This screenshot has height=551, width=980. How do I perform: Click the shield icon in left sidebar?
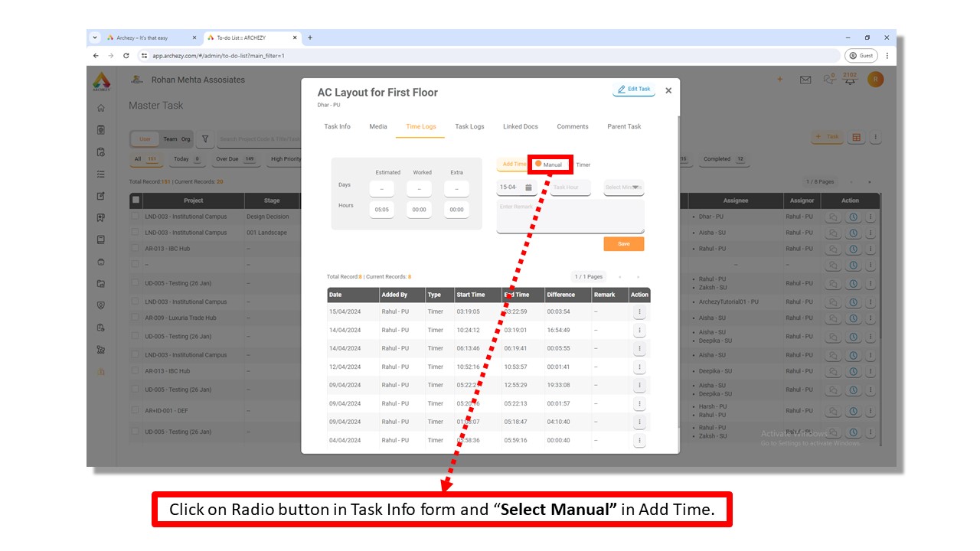(x=101, y=305)
